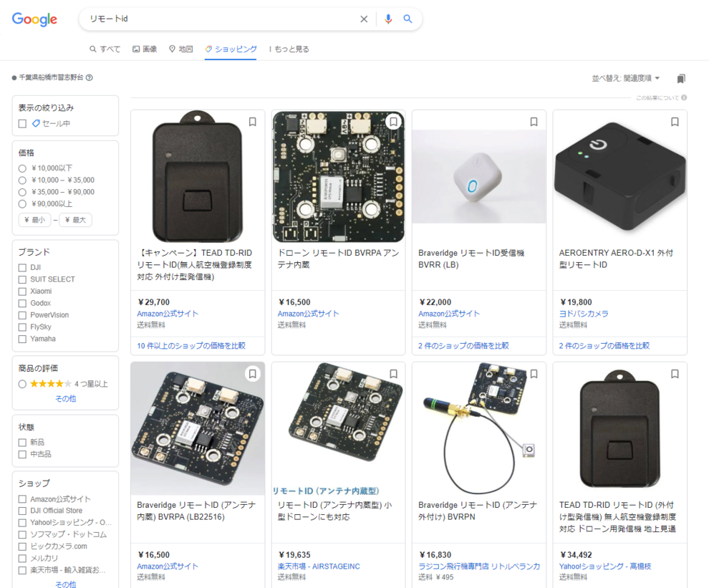Check the ビックカメラ.com shop filter
This screenshot has height=588, width=709.
point(22,546)
